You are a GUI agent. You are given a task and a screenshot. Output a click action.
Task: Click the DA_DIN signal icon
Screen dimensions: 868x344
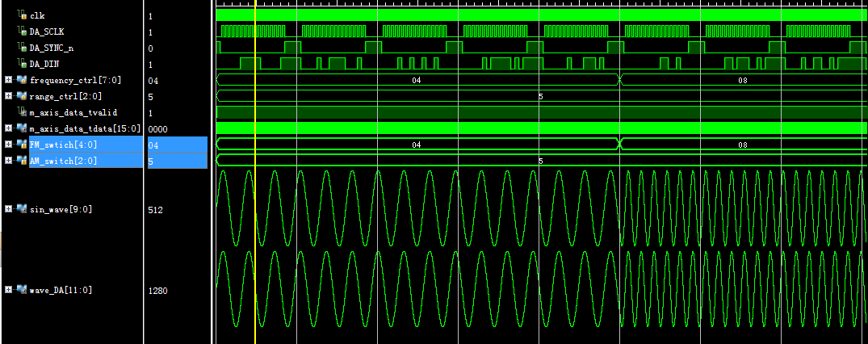click(23, 64)
